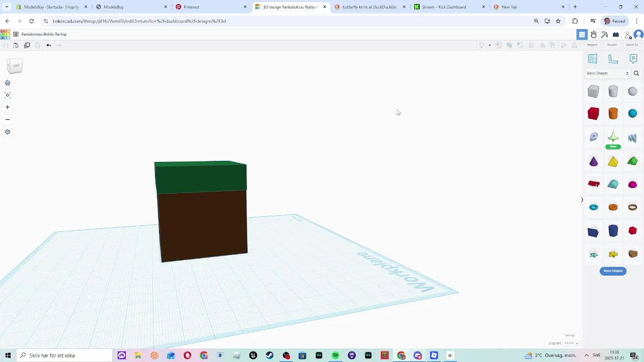The width and height of the screenshot is (644, 362).
Task: Select the Ruler tool
Action: [x=613, y=59]
